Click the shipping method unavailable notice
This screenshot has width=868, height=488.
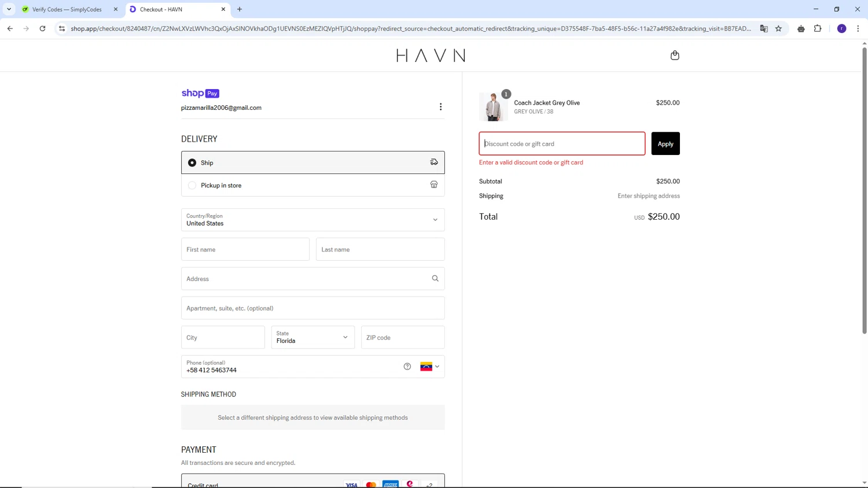click(313, 417)
